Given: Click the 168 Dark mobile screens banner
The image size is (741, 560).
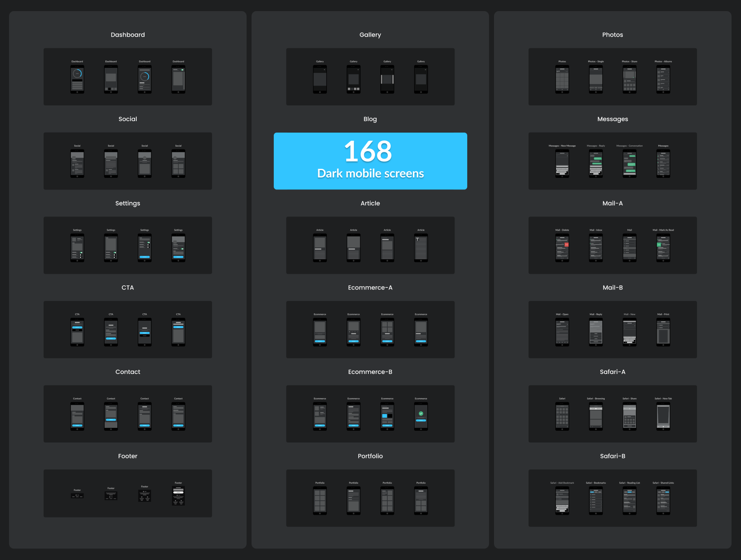Looking at the screenshot, I should click(x=370, y=161).
